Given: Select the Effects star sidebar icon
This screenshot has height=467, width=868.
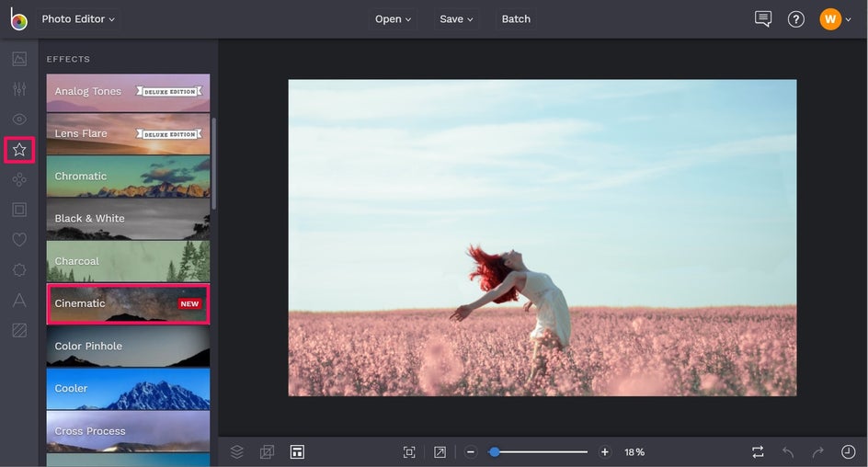Looking at the screenshot, I should point(19,150).
